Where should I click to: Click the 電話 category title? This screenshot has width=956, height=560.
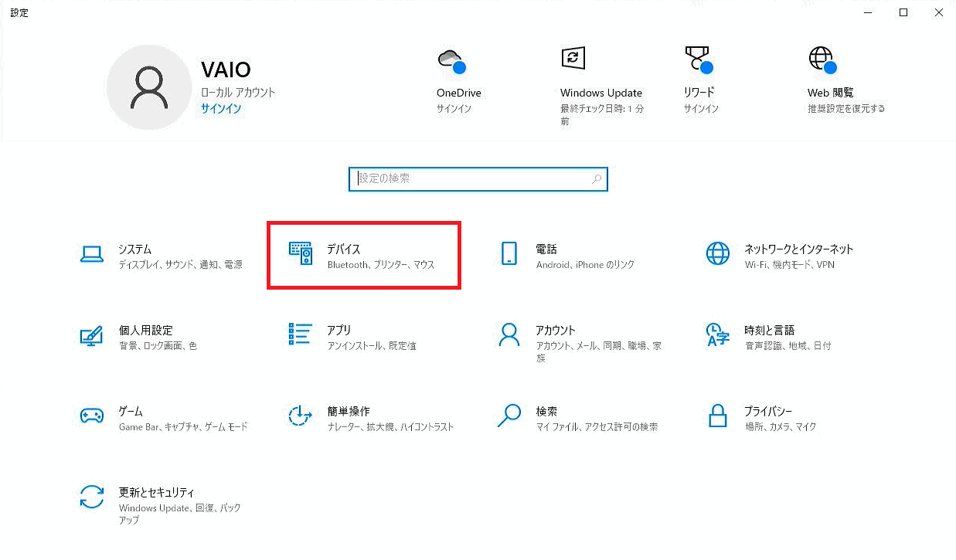[x=546, y=249]
